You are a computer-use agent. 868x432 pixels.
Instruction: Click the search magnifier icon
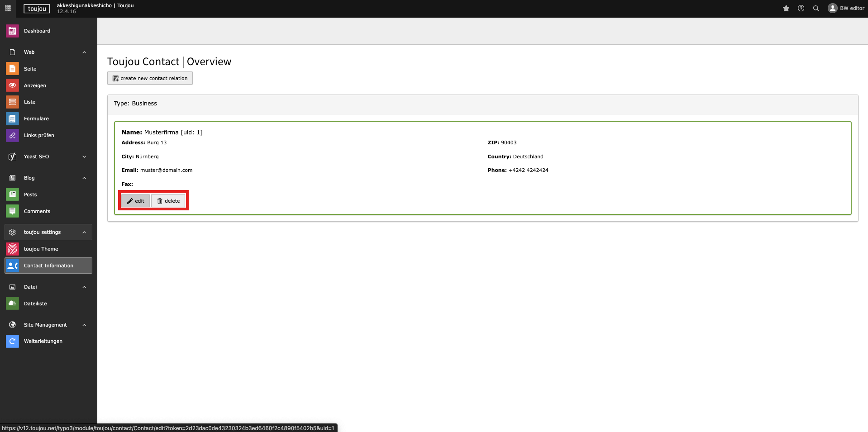pyautogui.click(x=816, y=9)
